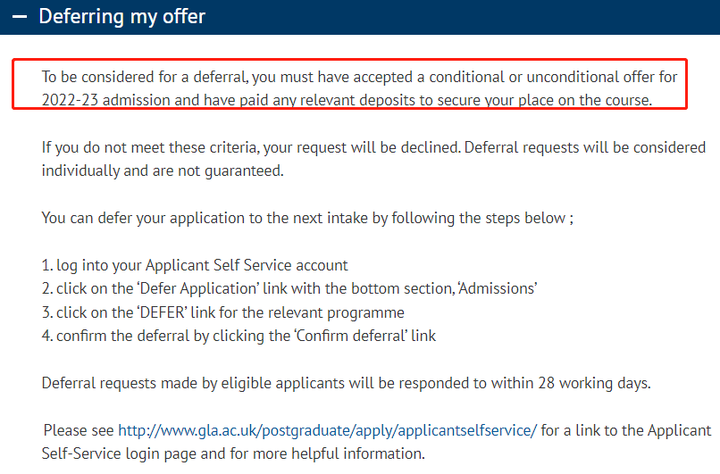
Task: Click step 3 about the 'DEFER' link
Action: [x=223, y=313]
